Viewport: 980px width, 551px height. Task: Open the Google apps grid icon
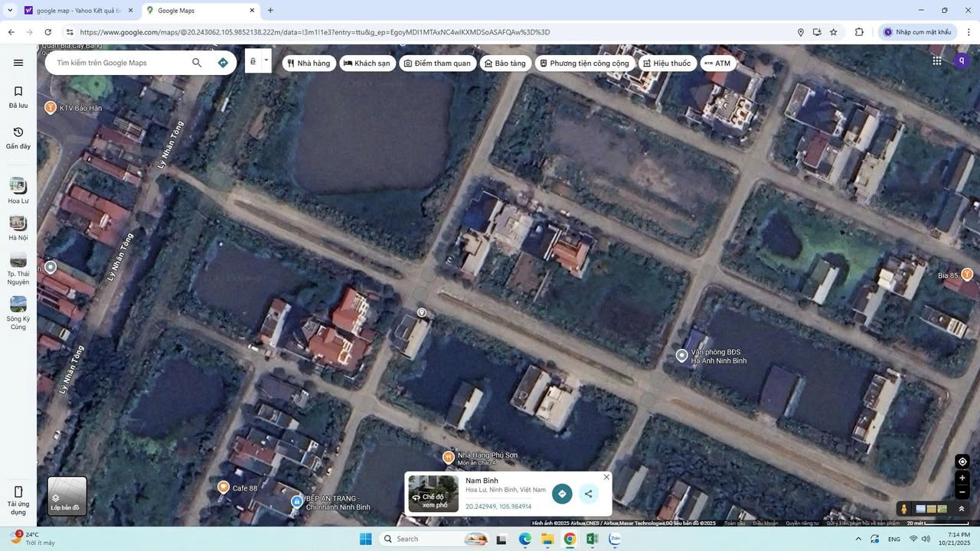click(936, 60)
